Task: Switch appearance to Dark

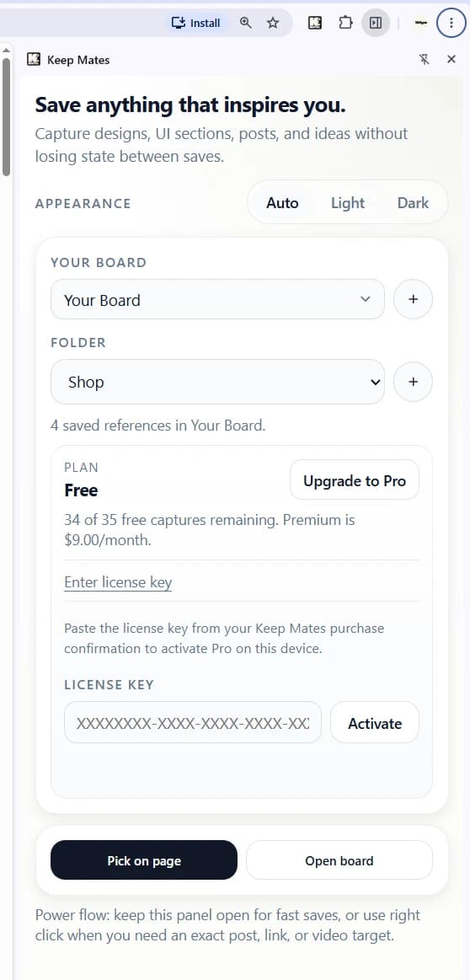Action: point(413,202)
